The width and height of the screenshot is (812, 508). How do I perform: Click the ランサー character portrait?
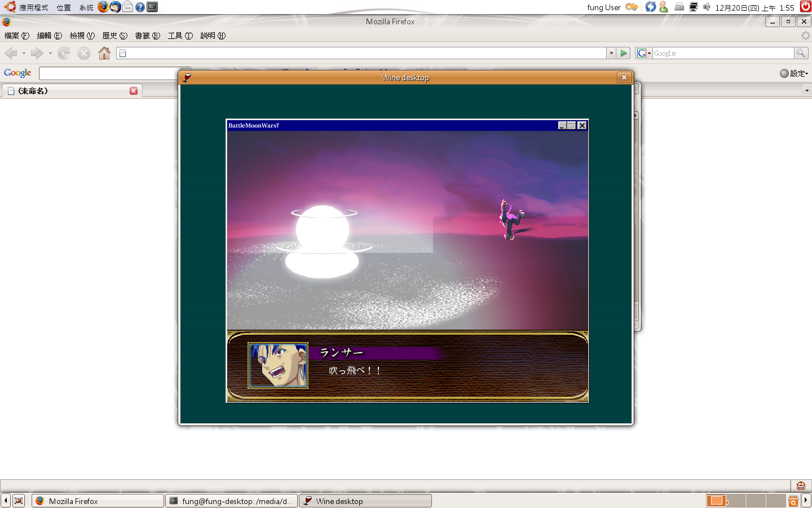278,366
